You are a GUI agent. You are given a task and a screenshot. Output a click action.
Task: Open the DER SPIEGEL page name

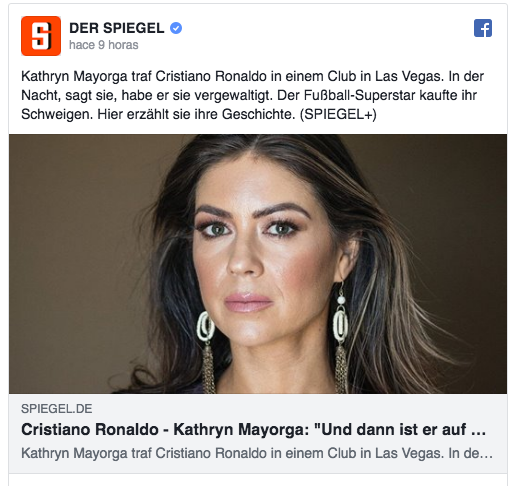point(117,28)
